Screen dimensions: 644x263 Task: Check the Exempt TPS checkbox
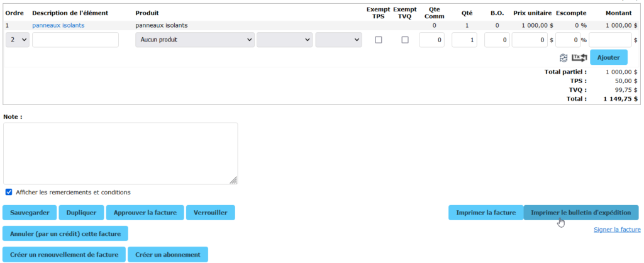pyautogui.click(x=378, y=40)
